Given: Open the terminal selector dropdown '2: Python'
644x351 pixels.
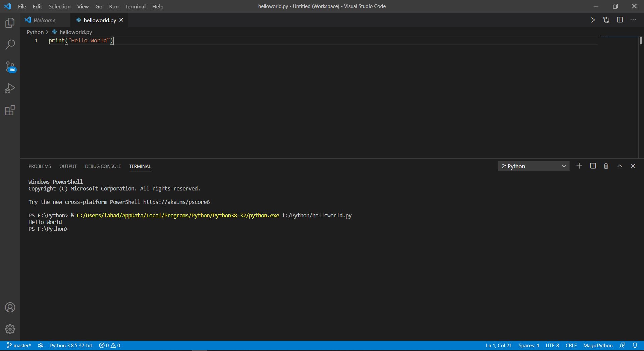Looking at the screenshot, I should click(534, 166).
